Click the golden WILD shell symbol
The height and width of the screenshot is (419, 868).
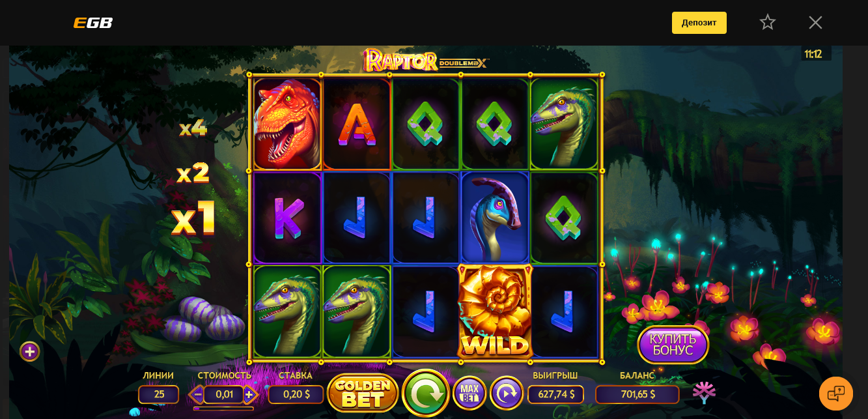point(495,311)
